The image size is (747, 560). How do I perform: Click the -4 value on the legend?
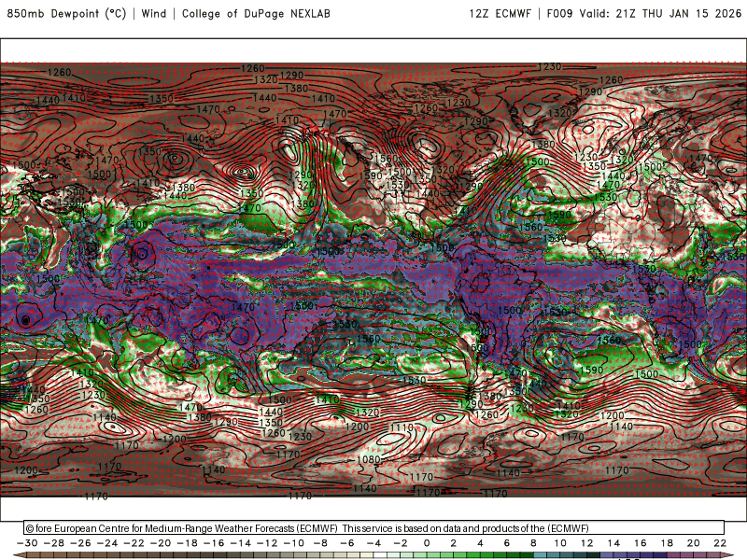coord(373,543)
